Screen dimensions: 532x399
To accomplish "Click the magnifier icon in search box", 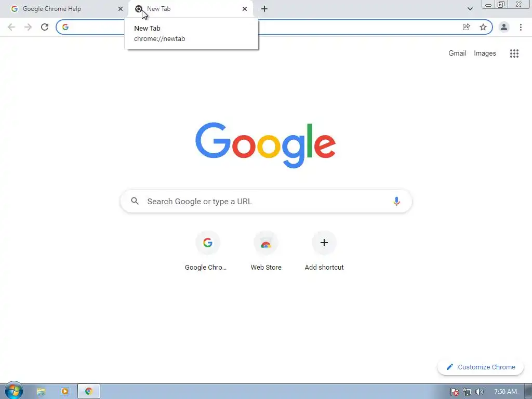I will 135,201.
